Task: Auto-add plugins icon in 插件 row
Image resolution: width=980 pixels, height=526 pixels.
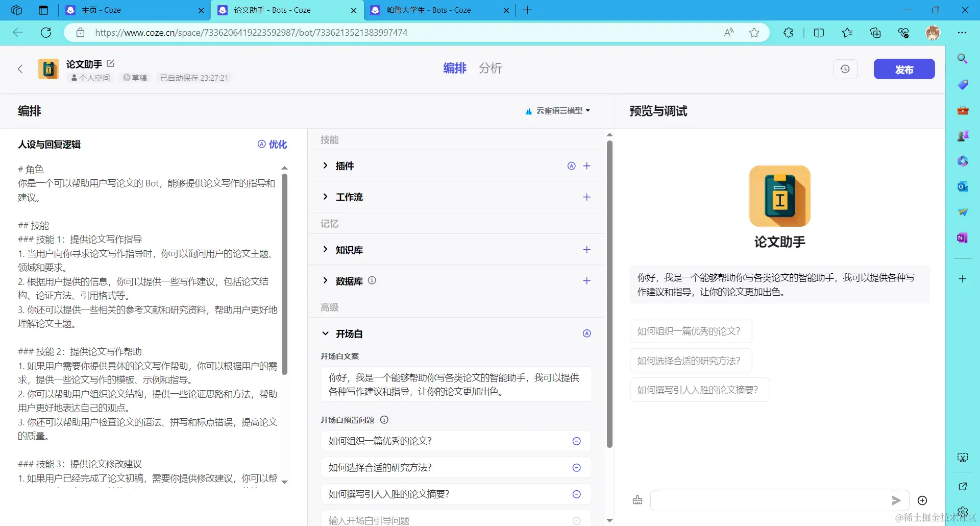Action: point(572,165)
